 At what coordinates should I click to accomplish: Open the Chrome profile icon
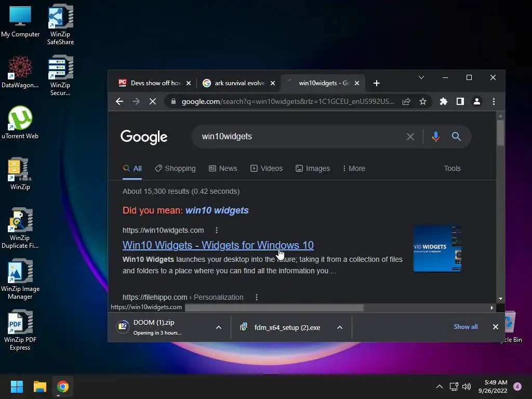477,101
